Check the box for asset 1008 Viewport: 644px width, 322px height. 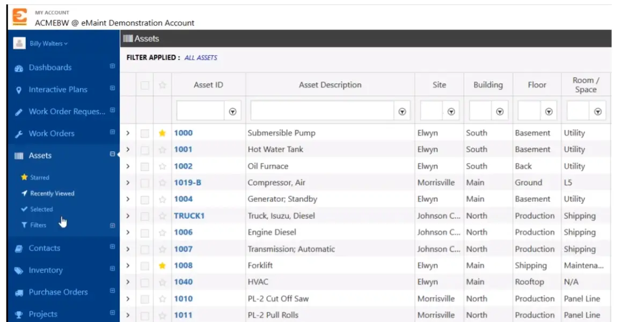pos(144,266)
